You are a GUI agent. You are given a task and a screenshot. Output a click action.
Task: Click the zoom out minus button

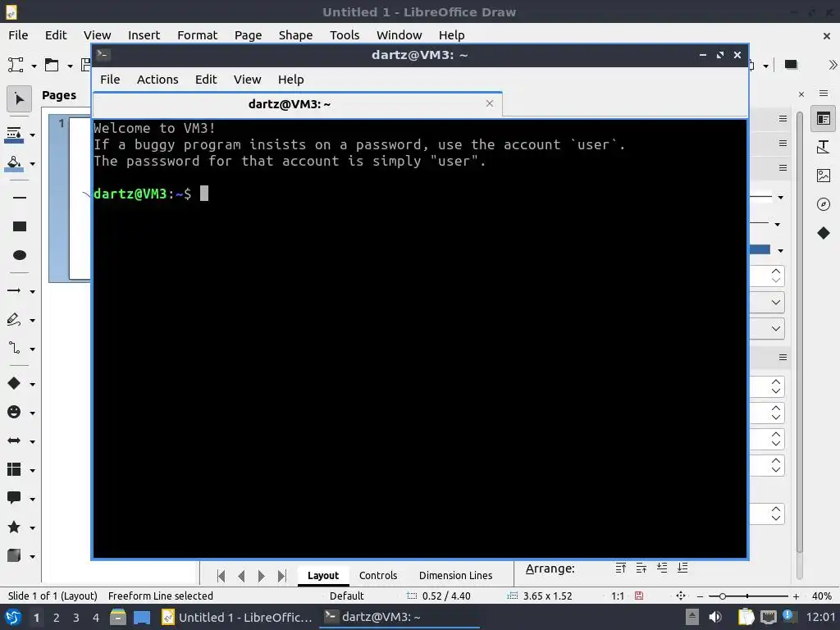700,596
